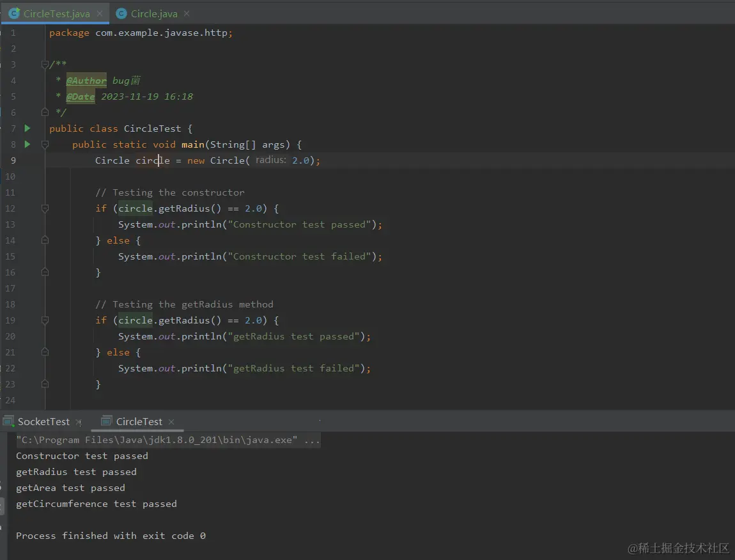
Task: Click the 'Constructor test passed' string literal
Action: click(x=299, y=224)
